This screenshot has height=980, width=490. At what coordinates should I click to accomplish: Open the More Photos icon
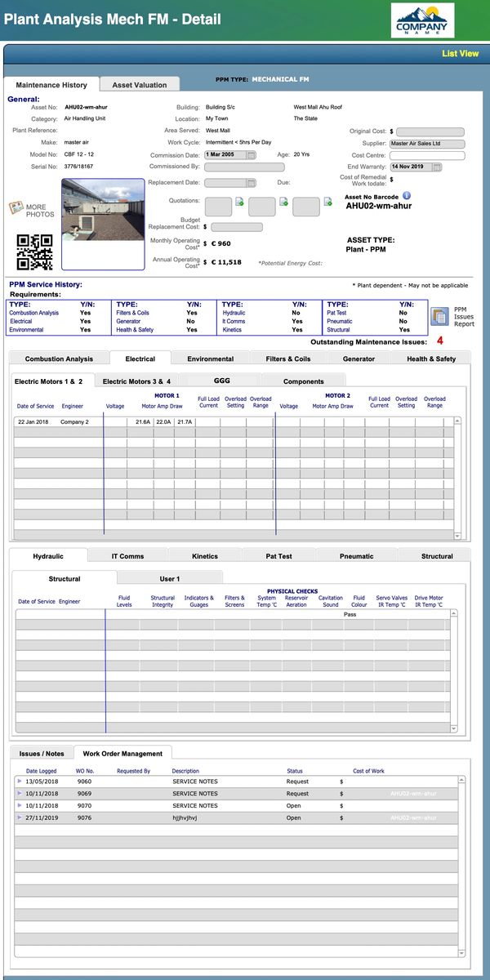[16, 209]
